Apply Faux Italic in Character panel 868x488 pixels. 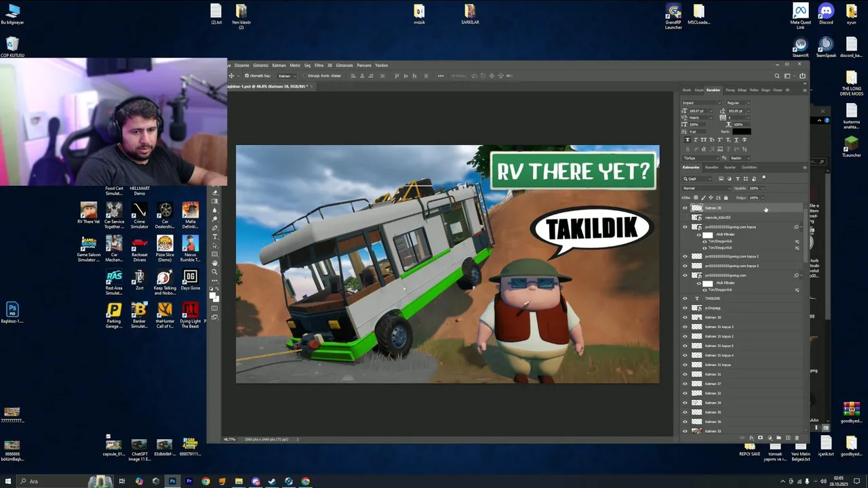point(696,140)
